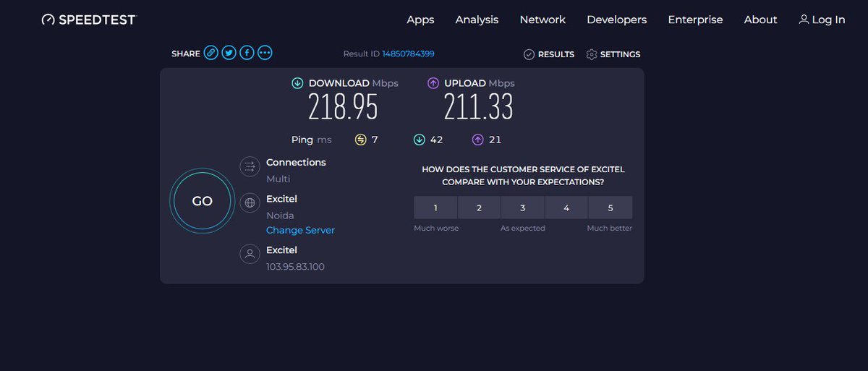Click the Ping ms label
Image resolution: width=868 pixels, height=371 pixels.
pyautogui.click(x=312, y=140)
